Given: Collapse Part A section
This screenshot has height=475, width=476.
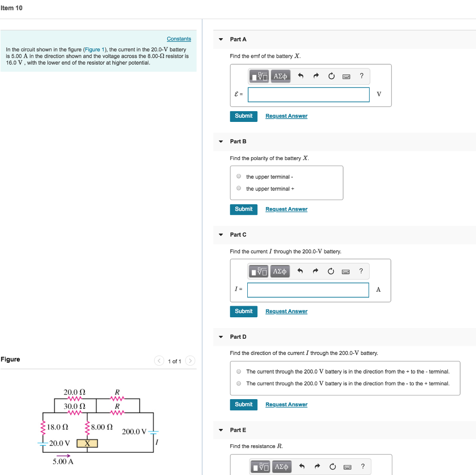Looking at the screenshot, I should tap(221, 39).
